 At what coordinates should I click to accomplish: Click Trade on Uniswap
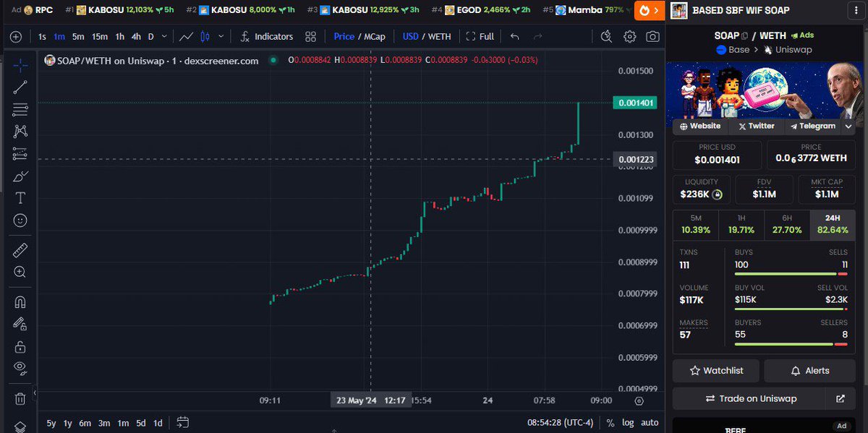[x=752, y=398]
